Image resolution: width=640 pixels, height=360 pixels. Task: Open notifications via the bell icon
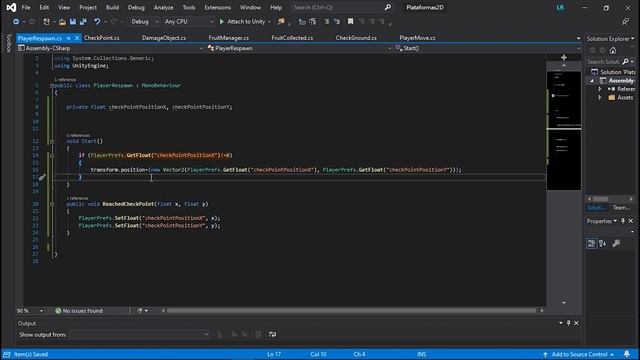(x=627, y=354)
